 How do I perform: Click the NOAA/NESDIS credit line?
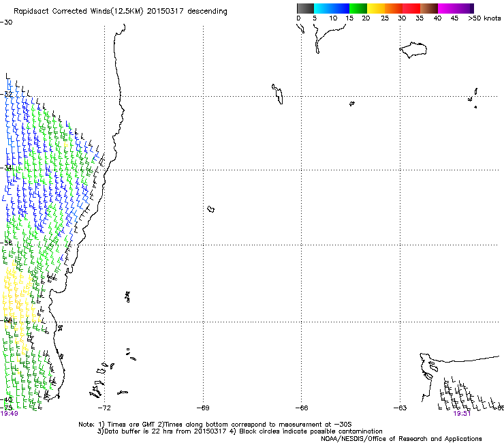click(x=401, y=439)
